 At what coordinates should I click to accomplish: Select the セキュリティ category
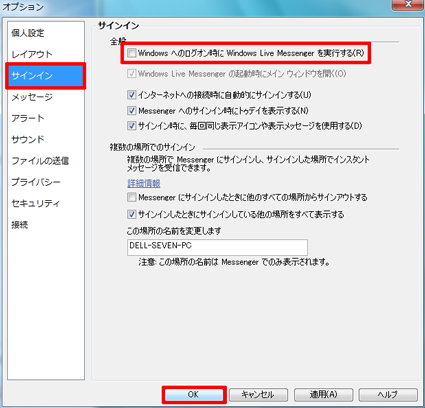[x=36, y=203]
